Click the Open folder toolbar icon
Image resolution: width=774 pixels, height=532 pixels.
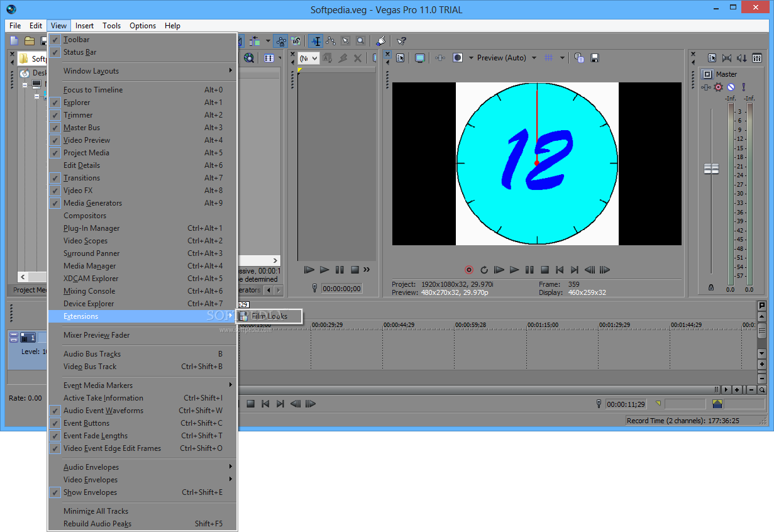(x=30, y=41)
